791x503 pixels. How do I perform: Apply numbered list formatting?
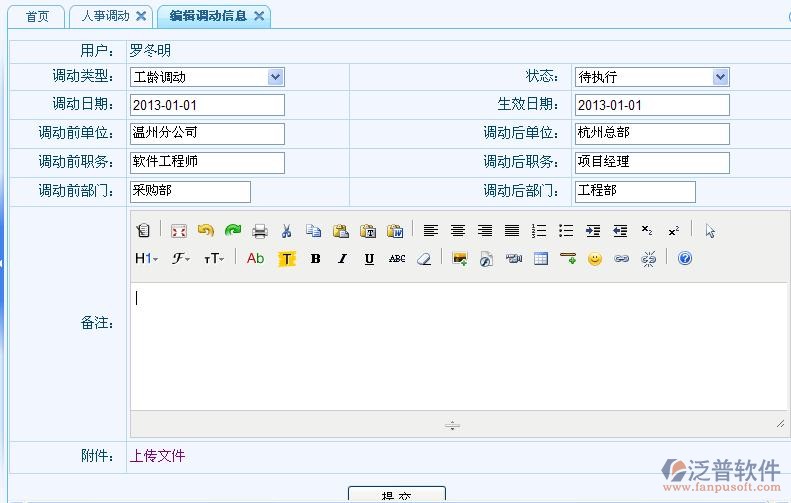pyautogui.click(x=539, y=231)
